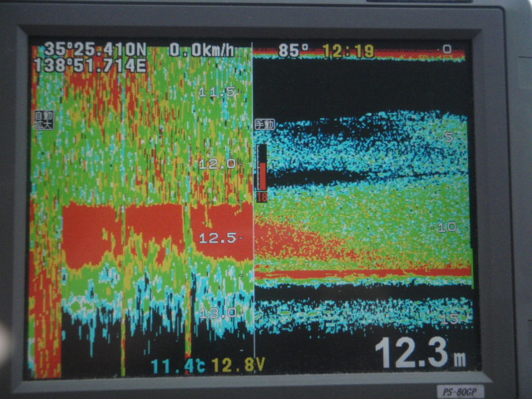
Task: Click the longitude 138°51.714E readout
Action: pyautogui.click(x=89, y=65)
